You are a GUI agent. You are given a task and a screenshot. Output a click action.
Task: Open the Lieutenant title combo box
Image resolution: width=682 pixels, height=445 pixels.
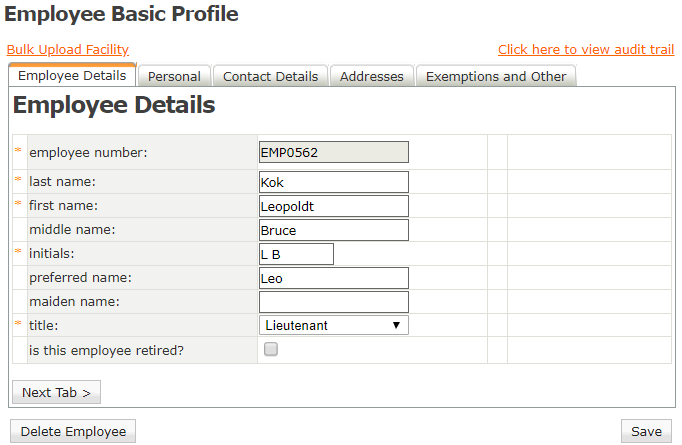(x=334, y=325)
